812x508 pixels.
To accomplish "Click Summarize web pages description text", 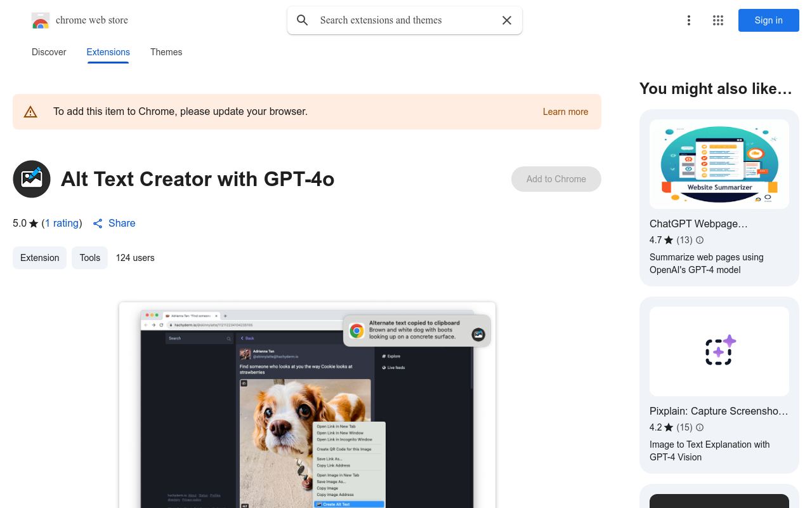I will (x=707, y=264).
